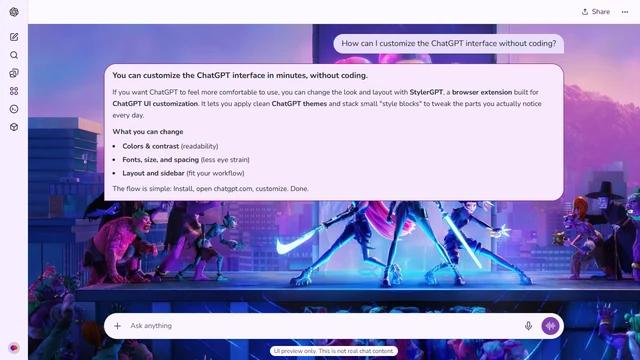The width and height of the screenshot is (640, 360).
Task: Start a new chat with compose icon
Action: (14, 37)
